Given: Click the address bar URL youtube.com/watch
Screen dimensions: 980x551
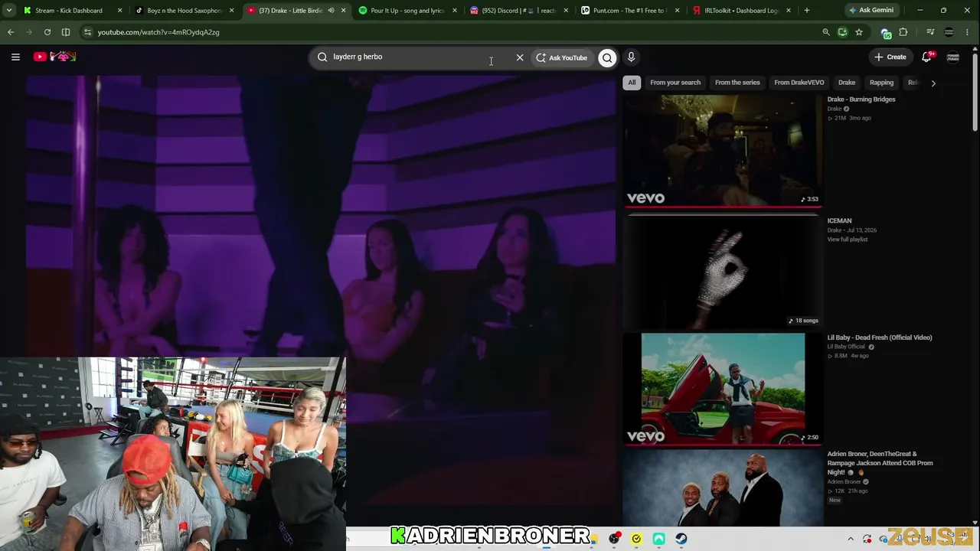Looking at the screenshot, I should pyautogui.click(x=158, y=32).
